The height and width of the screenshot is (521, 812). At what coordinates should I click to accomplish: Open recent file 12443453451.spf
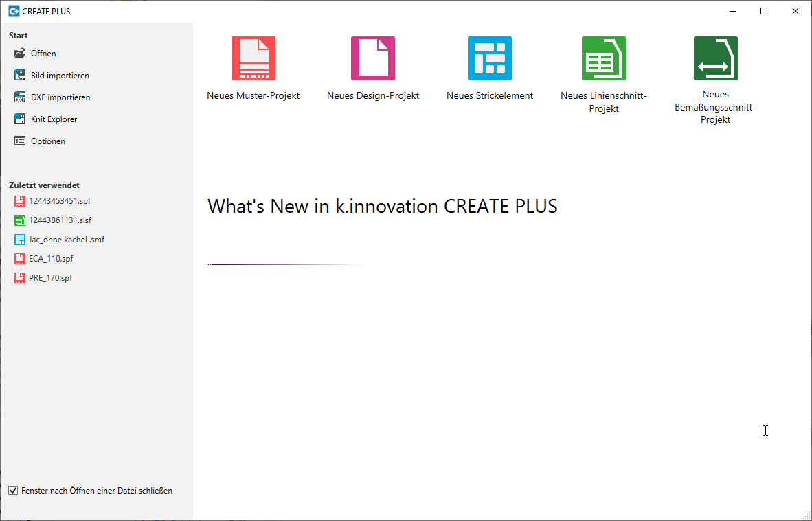click(x=59, y=201)
